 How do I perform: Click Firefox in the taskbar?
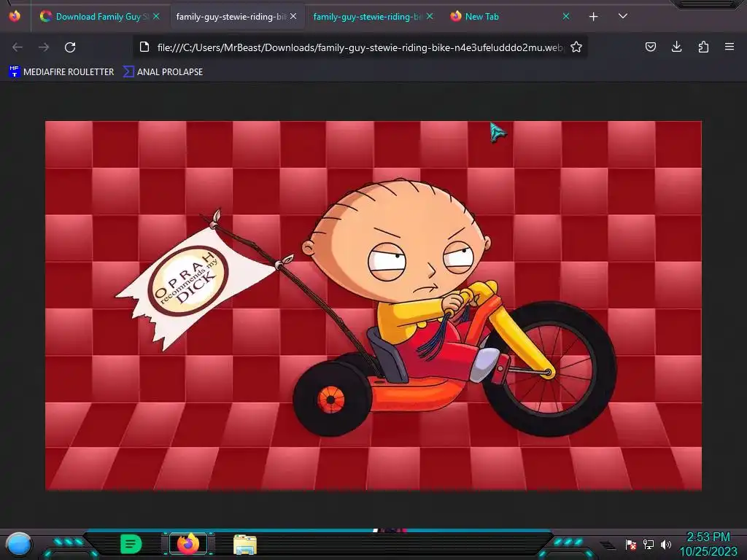tap(188, 544)
